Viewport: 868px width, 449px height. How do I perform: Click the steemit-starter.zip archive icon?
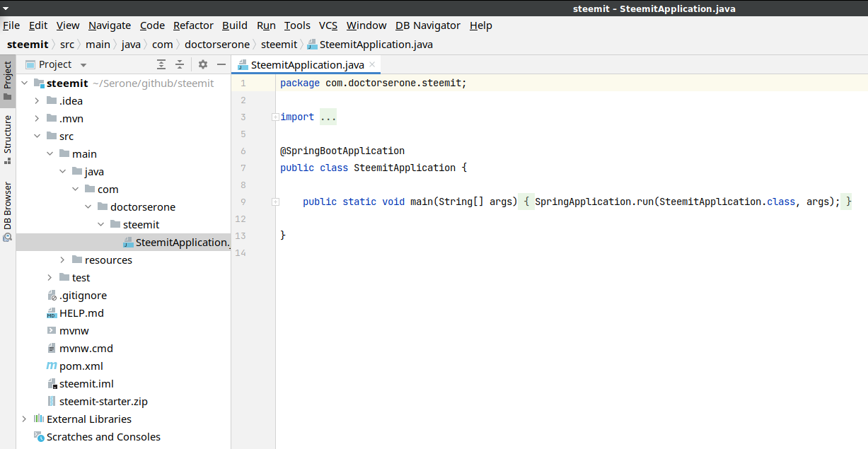[x=52, y=402]
